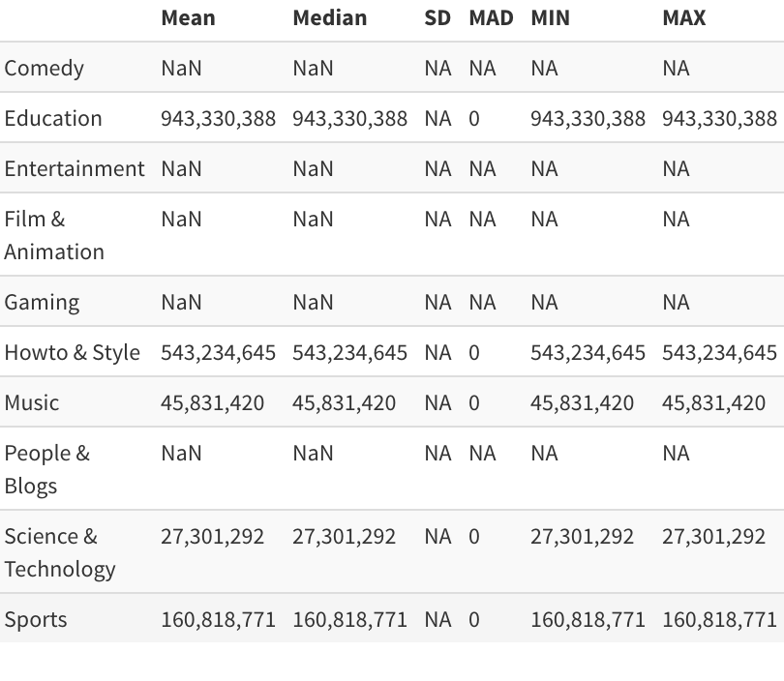Image resolution: width=784 pixels, height=681 pixels.
Task: Select the Comedy row label
Action: pyautogui.click(x=44, y=69)
